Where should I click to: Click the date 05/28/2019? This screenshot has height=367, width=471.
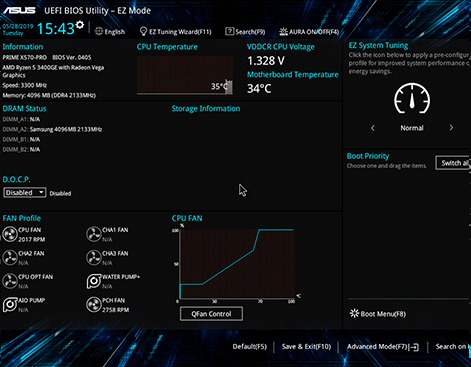(x=18, y=26)
